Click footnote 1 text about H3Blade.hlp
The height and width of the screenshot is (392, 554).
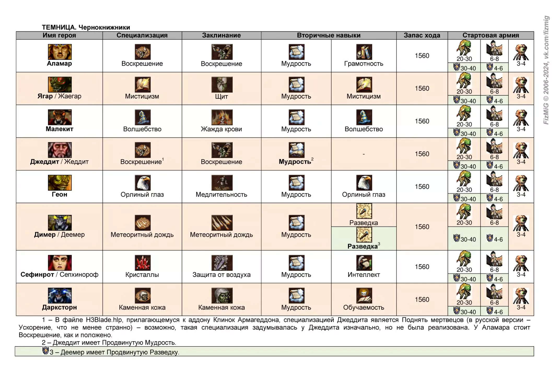pos(274,327)
